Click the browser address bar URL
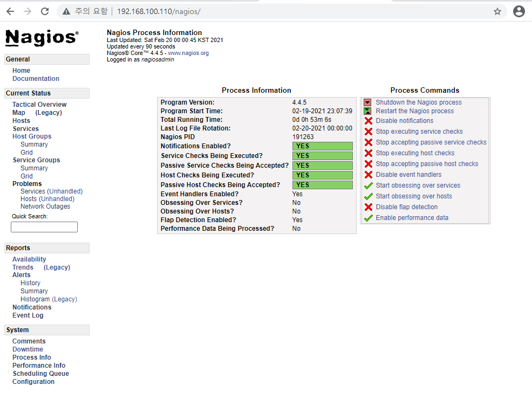This screenshot has width=532, height=406. (159, 11)
